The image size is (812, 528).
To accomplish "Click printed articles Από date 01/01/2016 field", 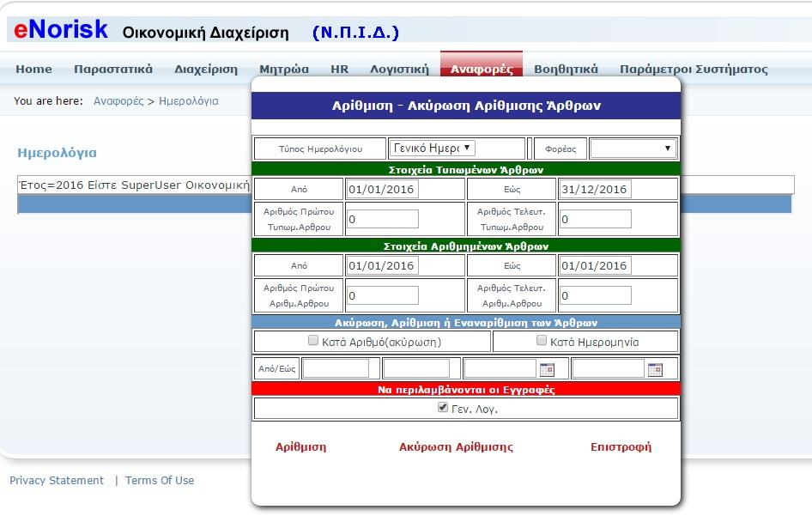I will 382,189.
